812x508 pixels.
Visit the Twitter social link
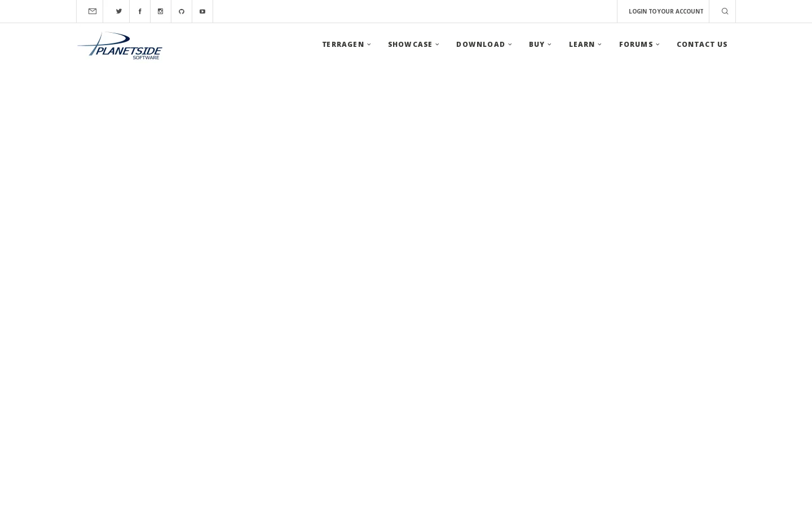(119, 11)
